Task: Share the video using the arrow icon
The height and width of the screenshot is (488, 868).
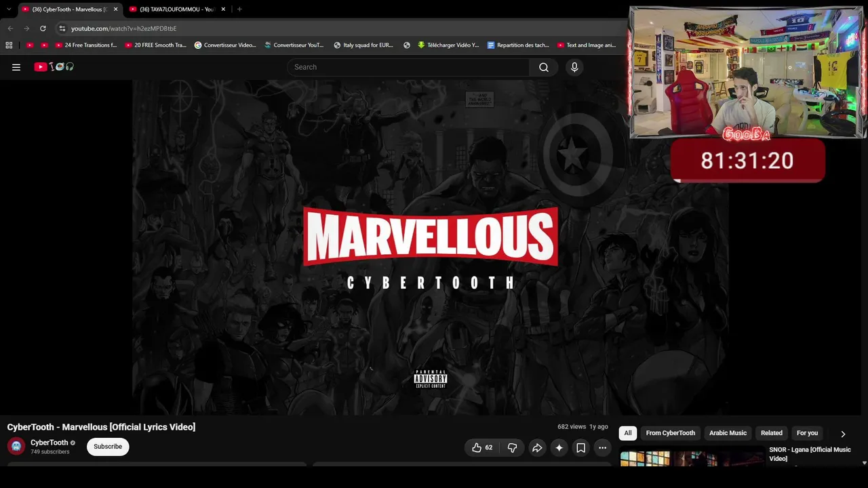Action: click(x=537, y=447)
